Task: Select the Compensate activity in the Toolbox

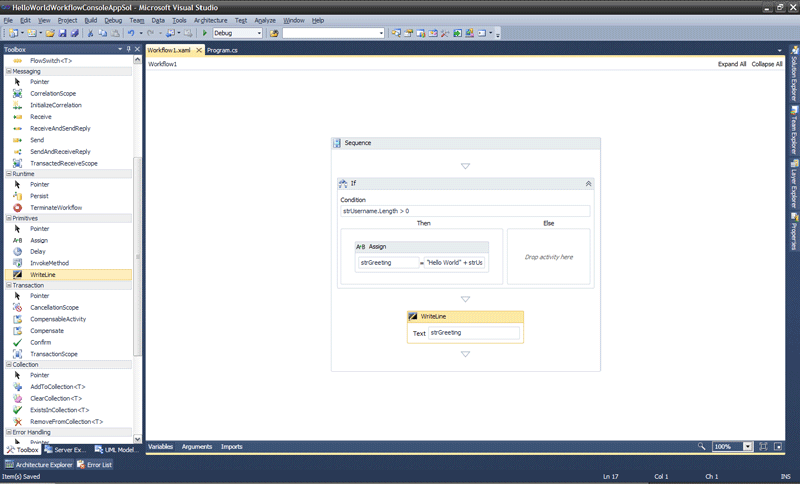Action: 68,330
